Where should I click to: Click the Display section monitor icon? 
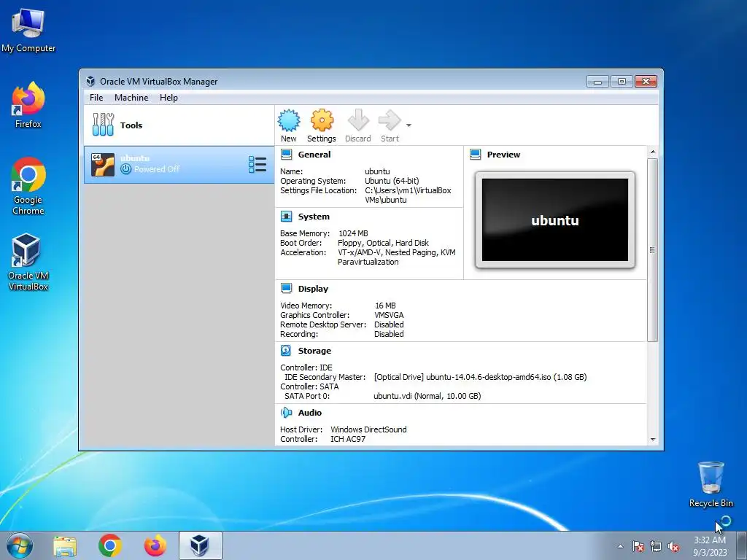(x=286, y=289)
